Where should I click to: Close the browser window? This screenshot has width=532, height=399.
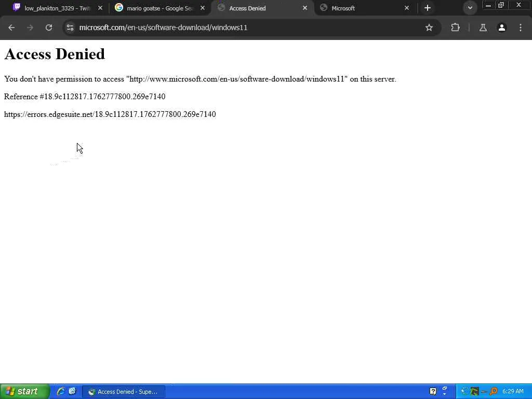[x=519, y=5]
